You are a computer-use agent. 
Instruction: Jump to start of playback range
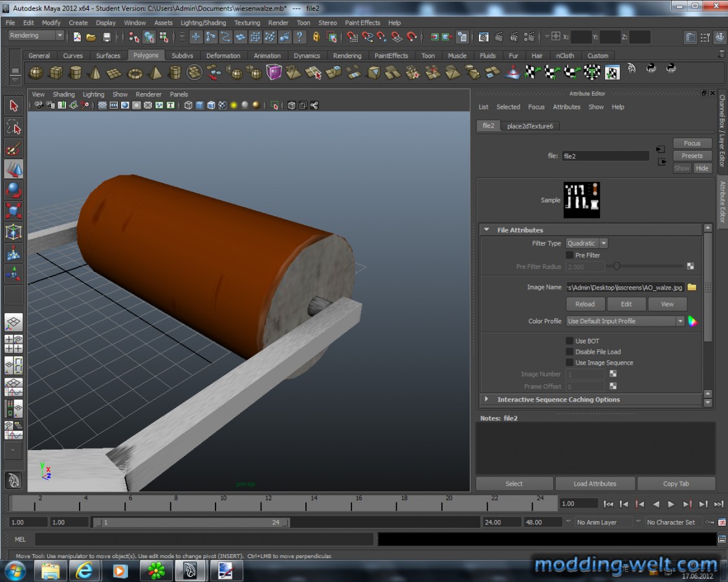pyautogui.click(x=608, y=504)
